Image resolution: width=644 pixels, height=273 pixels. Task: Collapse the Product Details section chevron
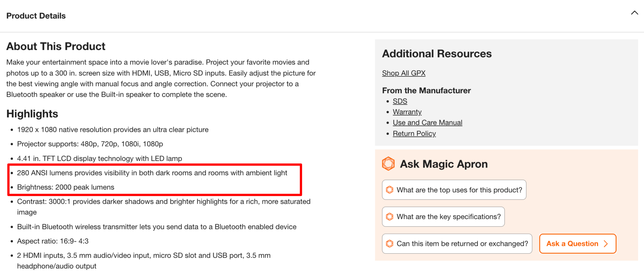pos(634,13)
